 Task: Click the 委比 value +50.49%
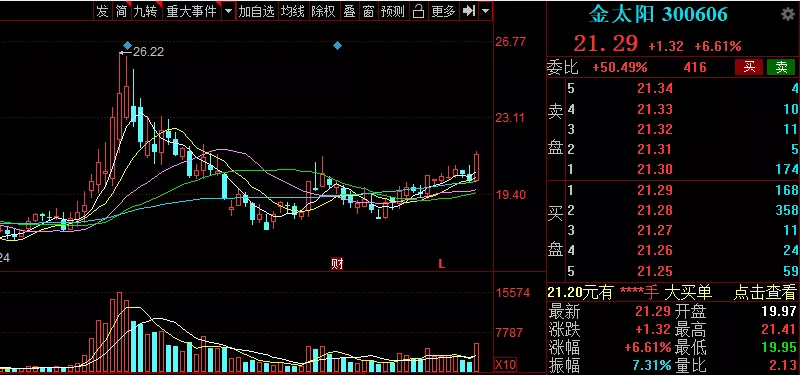[620, 67]
